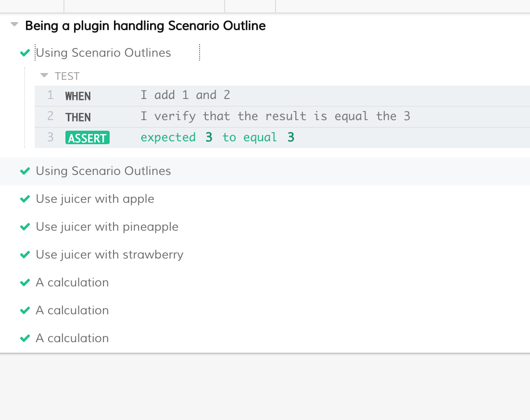Screen dimensions: 530x420
Task: Click the pass icon beside Use juicer with strawberry
Action: pyautogui.click(x=25, y=255)
